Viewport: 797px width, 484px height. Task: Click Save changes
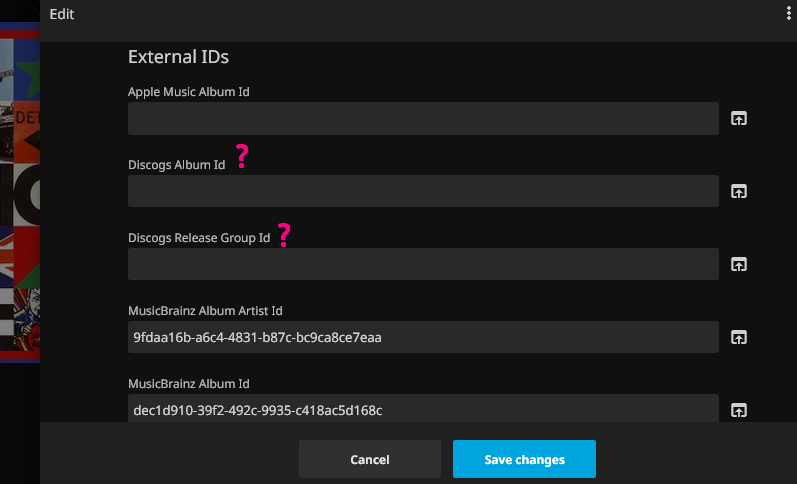(524, 460)
